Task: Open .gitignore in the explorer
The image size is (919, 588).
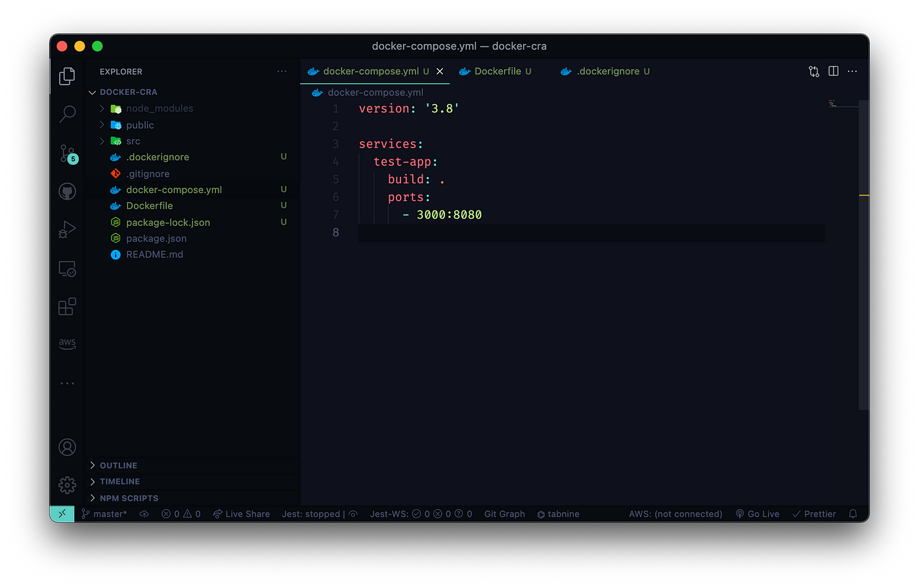Action: point(148,174)
